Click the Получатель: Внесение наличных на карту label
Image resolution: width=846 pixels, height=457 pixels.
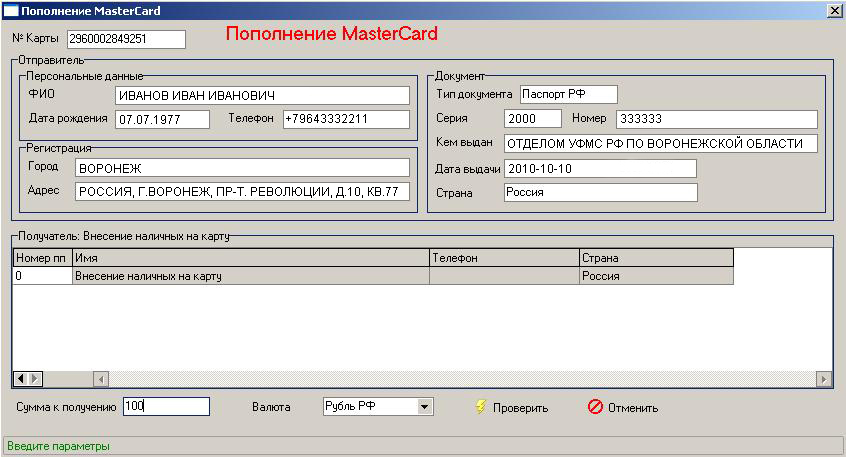click(x=124, y=236)
